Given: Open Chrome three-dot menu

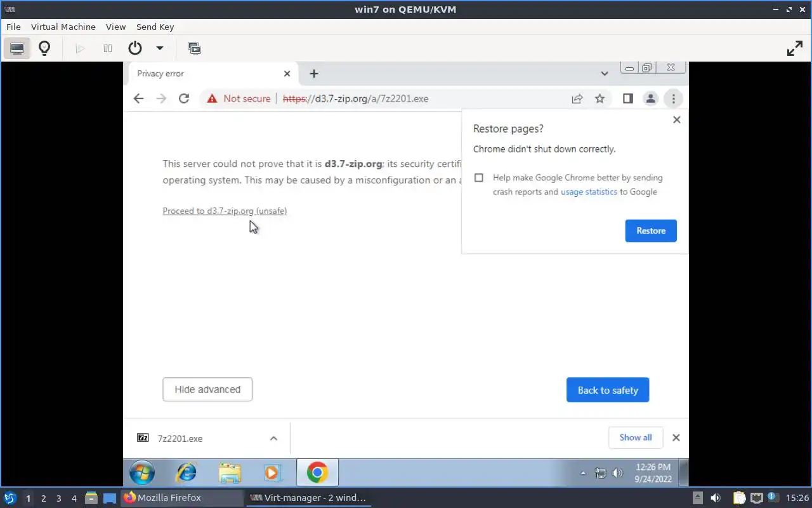Looking at the screenshot, I should [x=673, y=98].
